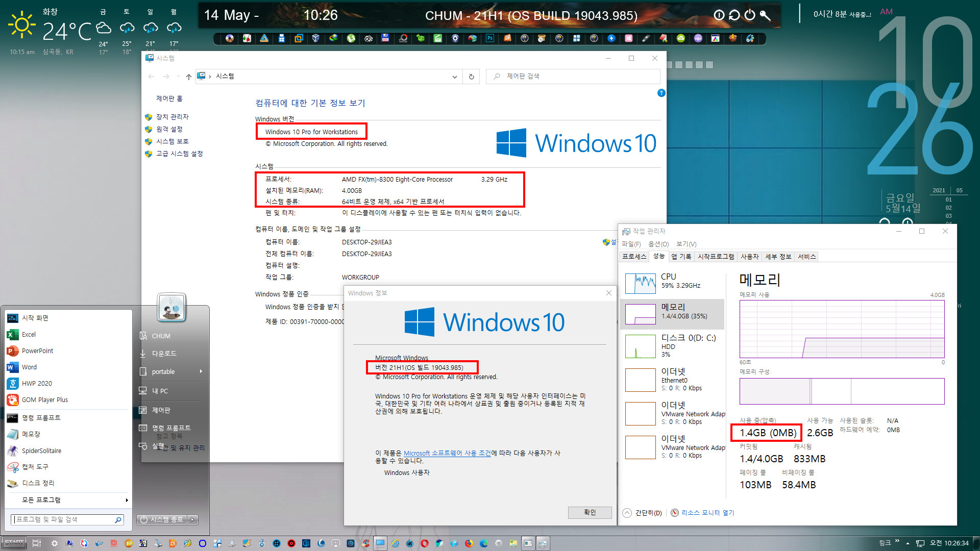
Task: Switch to 사용자 tab in Task Manager
Action: [749, 257]
